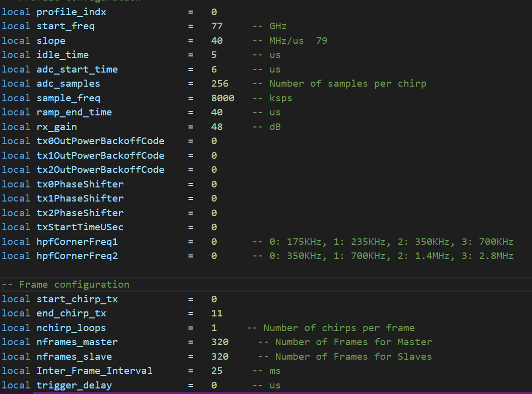Click the start_freq variable name

(66, 26)
